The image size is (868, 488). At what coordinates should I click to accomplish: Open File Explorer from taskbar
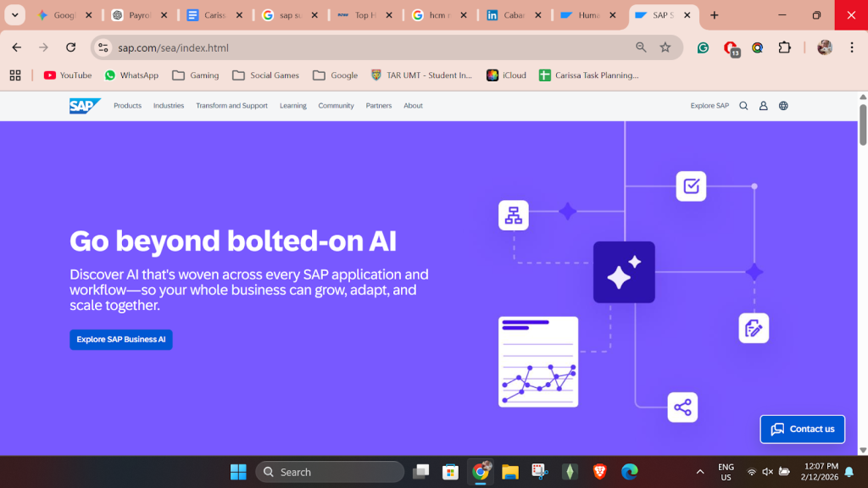coord(509,472)
